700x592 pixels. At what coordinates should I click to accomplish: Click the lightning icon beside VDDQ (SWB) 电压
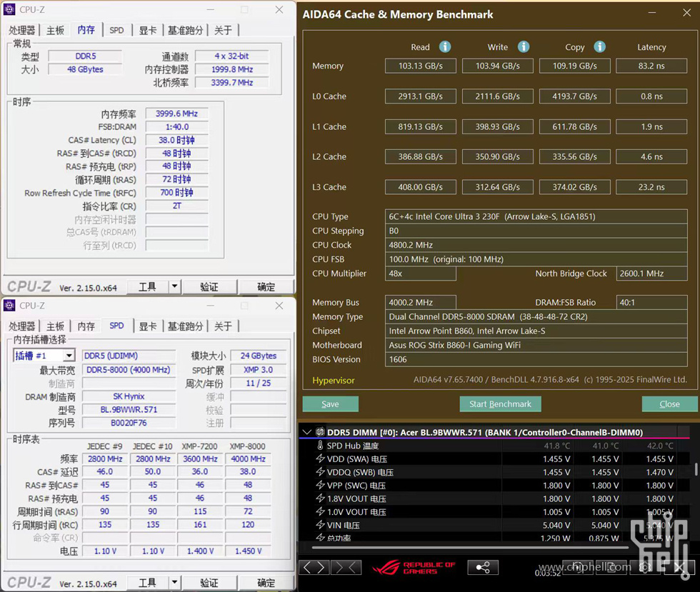click(320, 472)
